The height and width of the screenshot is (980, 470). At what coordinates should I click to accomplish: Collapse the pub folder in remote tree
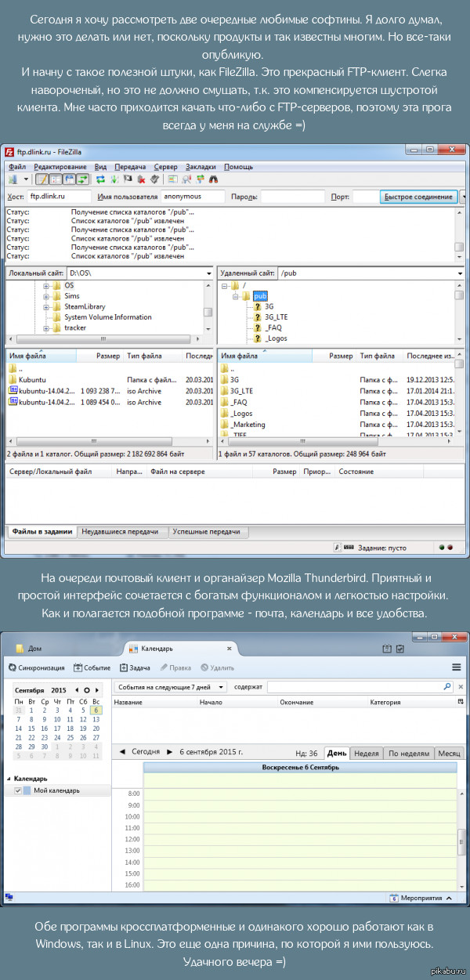[x=236, y=296]
